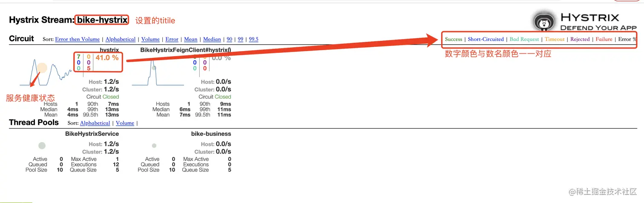Image resolution: width=644 pixels, height=203 pixels.
Task: Click the 41.0 % error rate
Action: [x=107, y=58]
